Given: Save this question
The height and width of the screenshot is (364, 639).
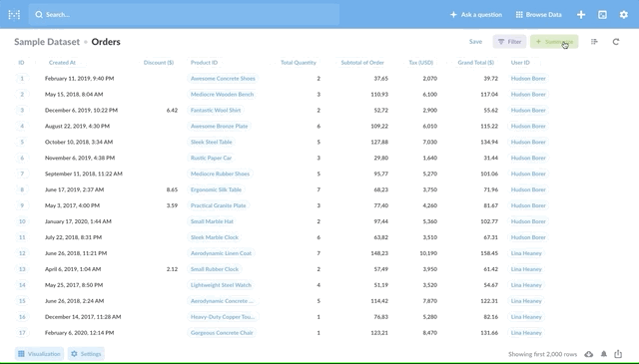Looking at the screenshot, I should [x=475, y=42].
